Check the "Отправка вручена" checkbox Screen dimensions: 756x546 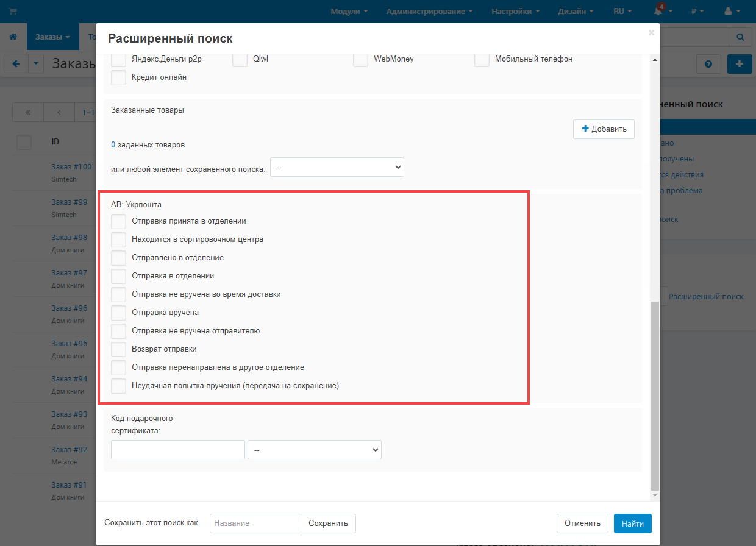click(x=119, y=313)
